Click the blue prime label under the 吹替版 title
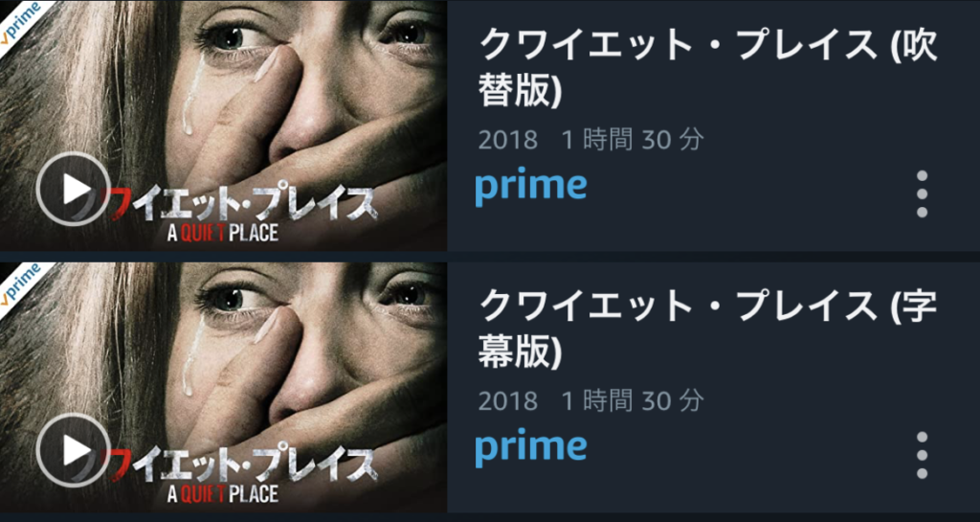Screen dimensions: 980x522 pyautogui.click(x=530, y=188)
